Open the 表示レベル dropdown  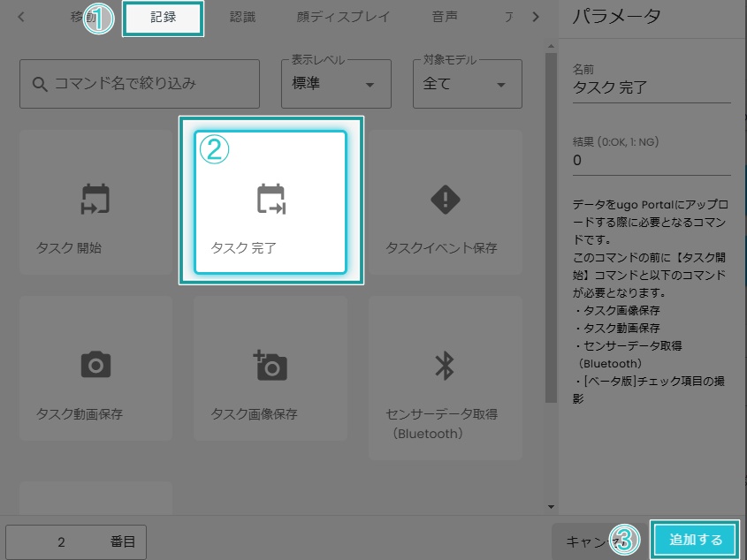click(x=336, y=84)
